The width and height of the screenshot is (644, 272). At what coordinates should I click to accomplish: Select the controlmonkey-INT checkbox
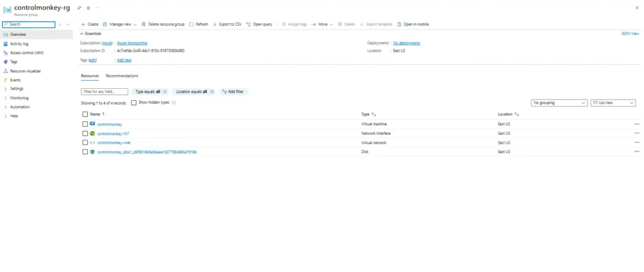(85, 133)
